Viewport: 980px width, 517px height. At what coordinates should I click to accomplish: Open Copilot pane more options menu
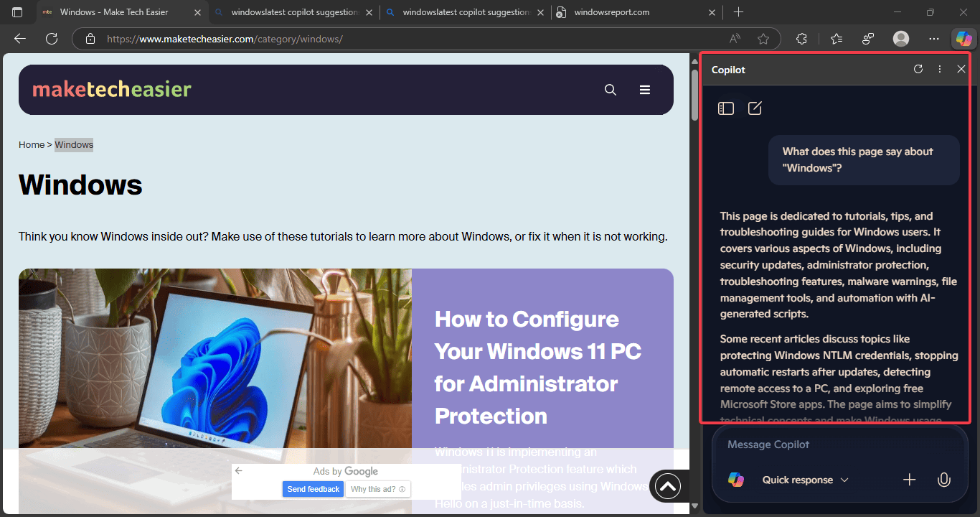[x=940, y=69]
